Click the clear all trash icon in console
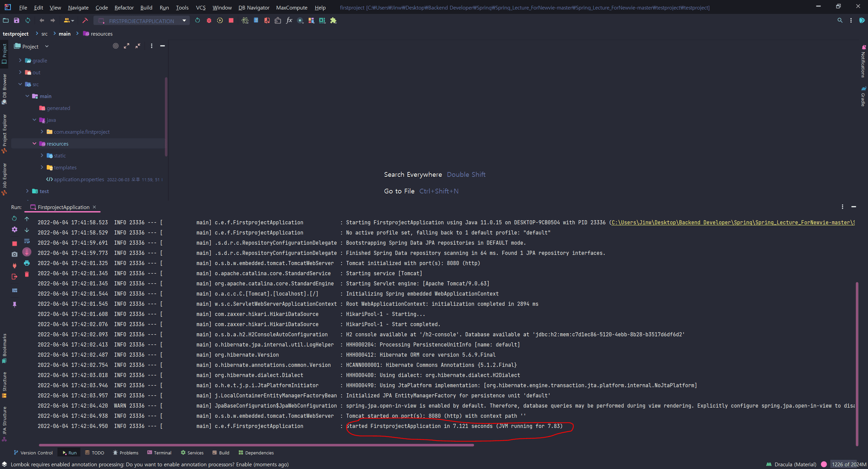 click(x=27, y=274)
